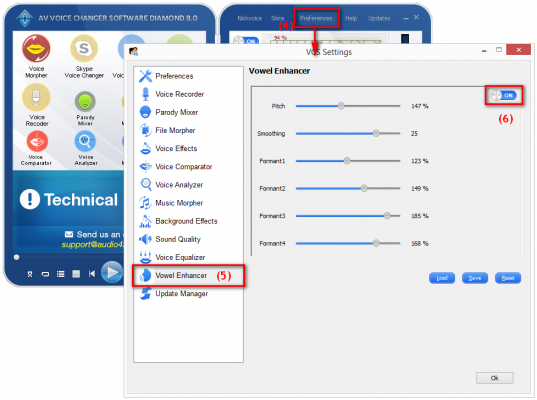The image size is (537, 400).
Task: Launch Skype Voice Changer icon
Action: point(84,48)
